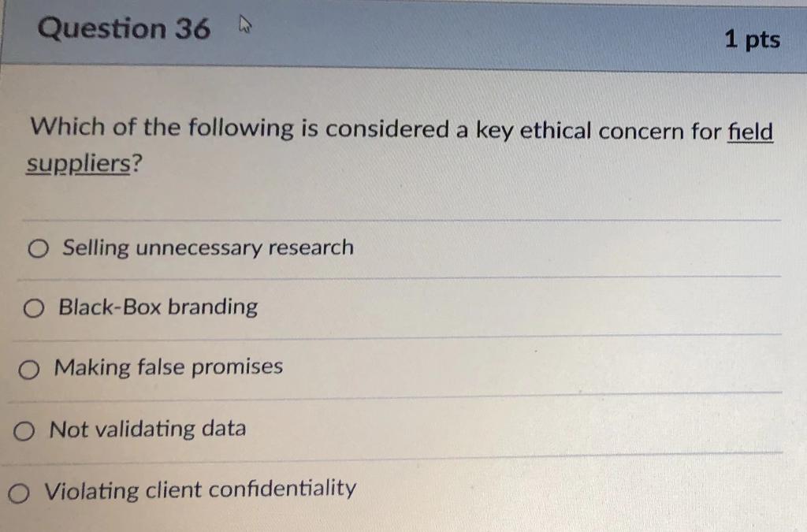Image resolution: width=807 pixels, height=532 pixels.
Task: Click the 'Not validating data' label text
Action: pyautogui.click(x=146, y=429)
